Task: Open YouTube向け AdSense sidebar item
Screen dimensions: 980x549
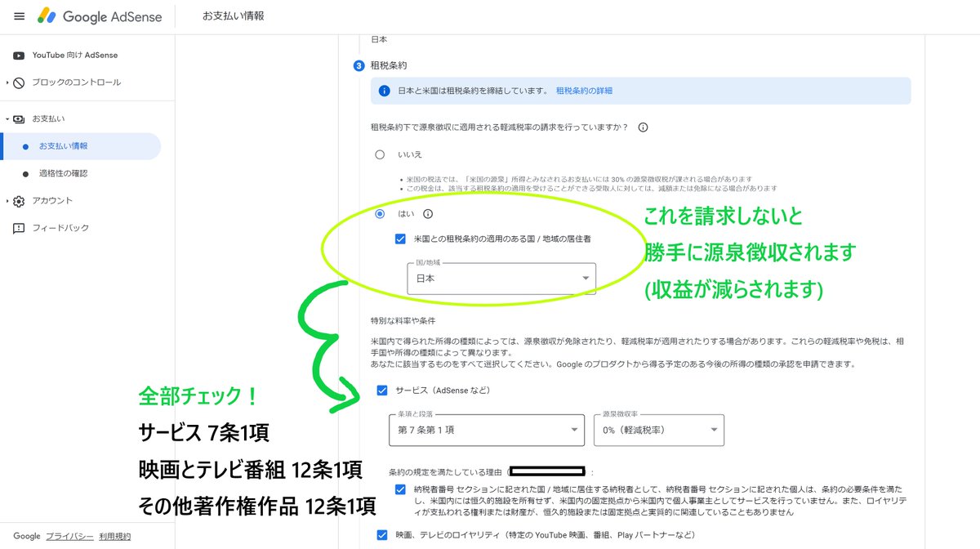Action: point(75,55)
